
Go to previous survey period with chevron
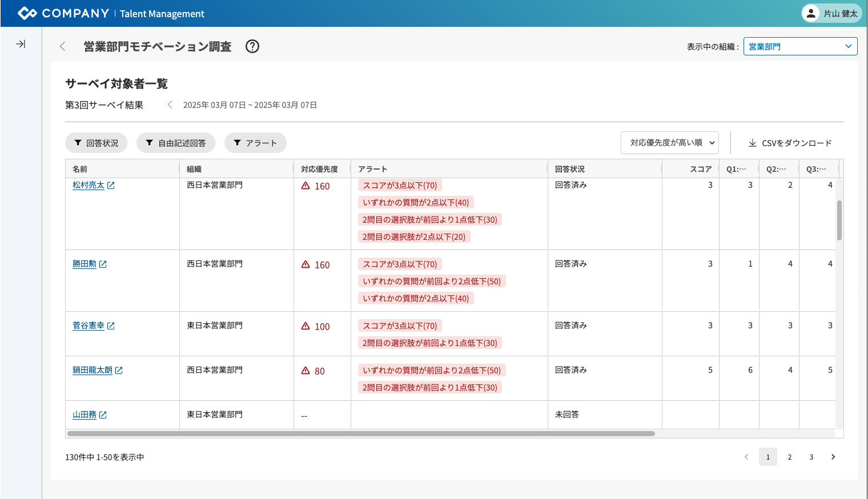(170, 104)
